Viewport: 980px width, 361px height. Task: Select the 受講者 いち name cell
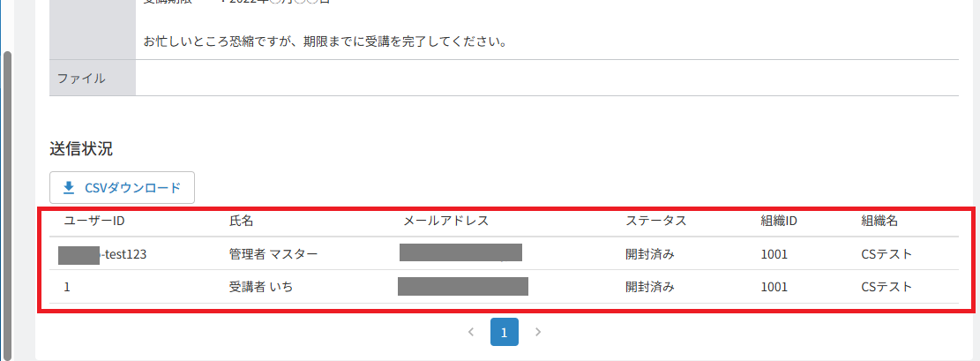click(x=261, y=287)
